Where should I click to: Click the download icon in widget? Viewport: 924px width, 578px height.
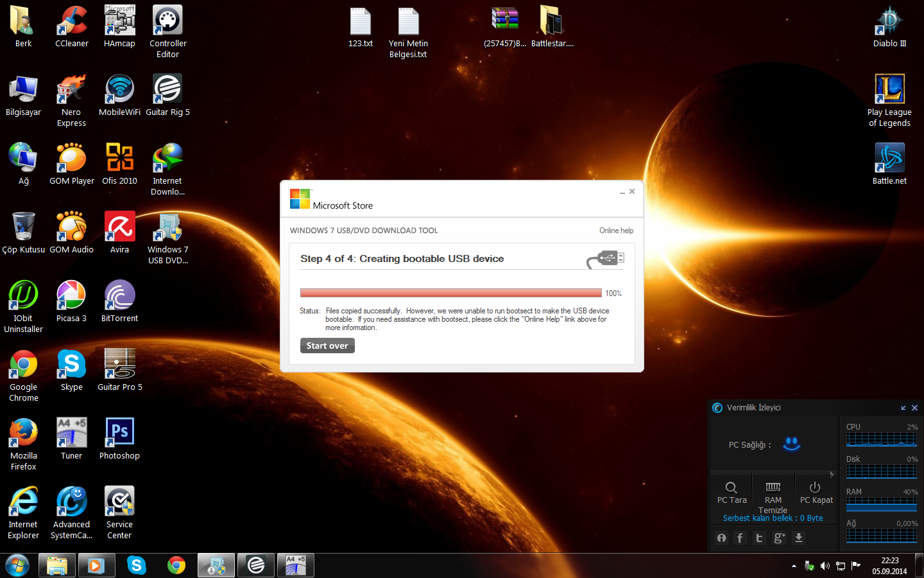799,538
